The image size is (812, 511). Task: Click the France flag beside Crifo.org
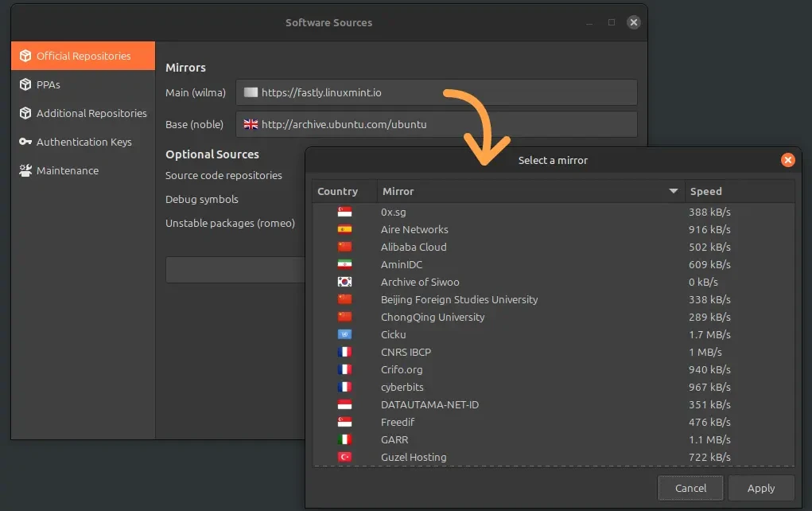[x=344, y=369]
